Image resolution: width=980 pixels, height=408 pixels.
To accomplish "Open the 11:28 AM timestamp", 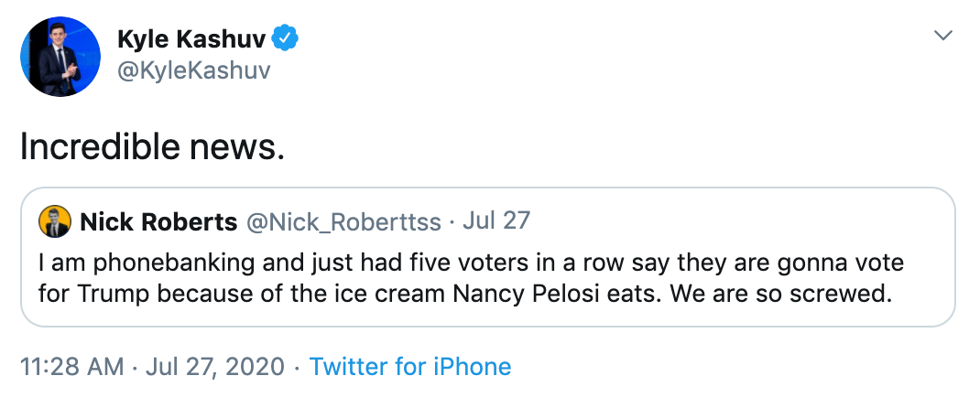I will pos(71,366).
